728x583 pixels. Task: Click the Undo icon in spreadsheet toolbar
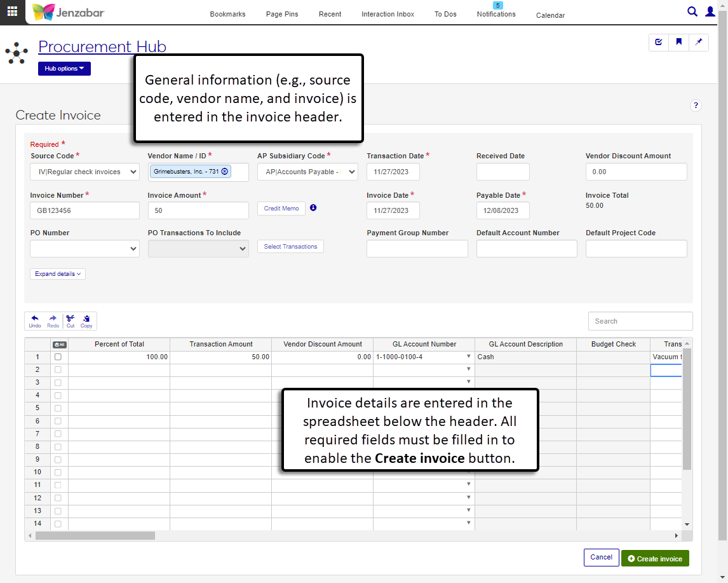pyautogui.click(x=35, y=321)
